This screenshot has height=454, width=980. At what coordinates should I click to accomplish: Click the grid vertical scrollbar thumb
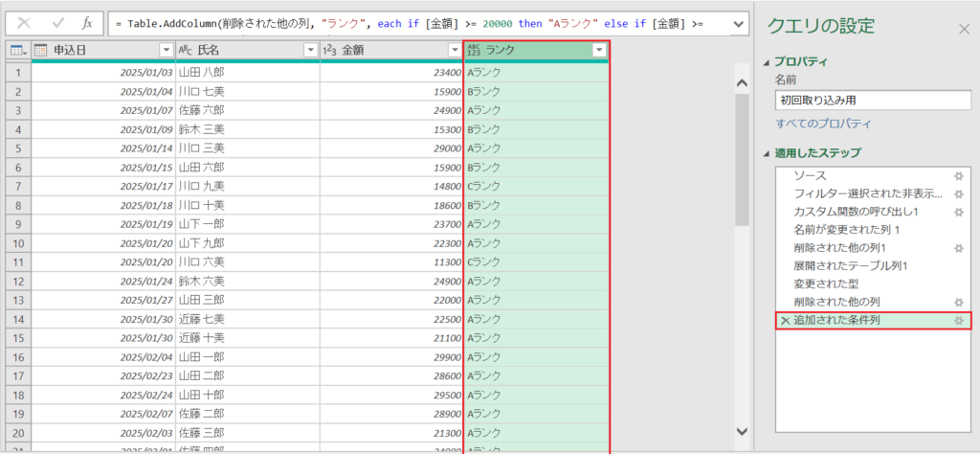coord(742,159)
